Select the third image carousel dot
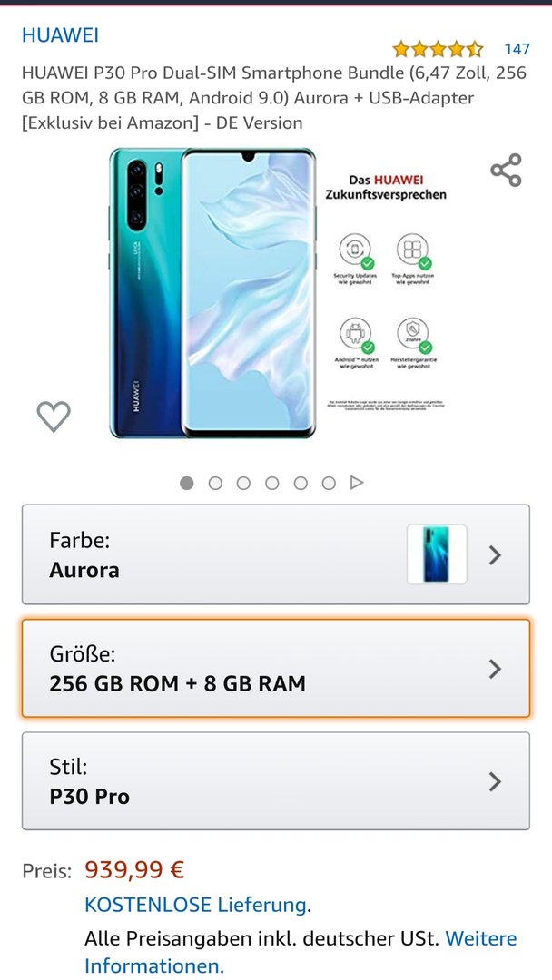 [243, 483]
